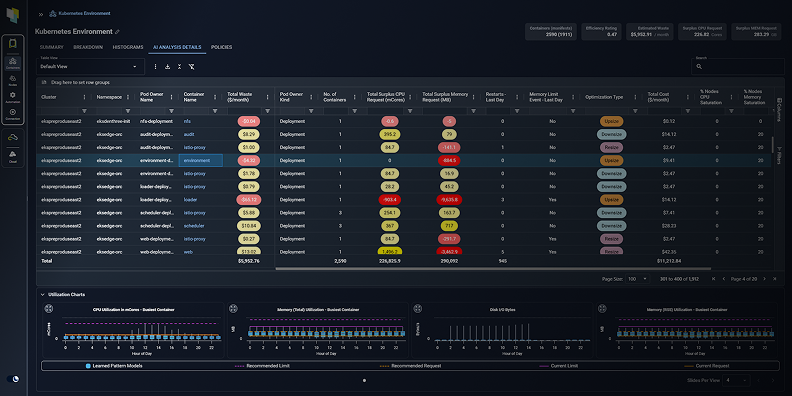Switch to the Policies tab
The image size is (792, 396).
point(221,47)
